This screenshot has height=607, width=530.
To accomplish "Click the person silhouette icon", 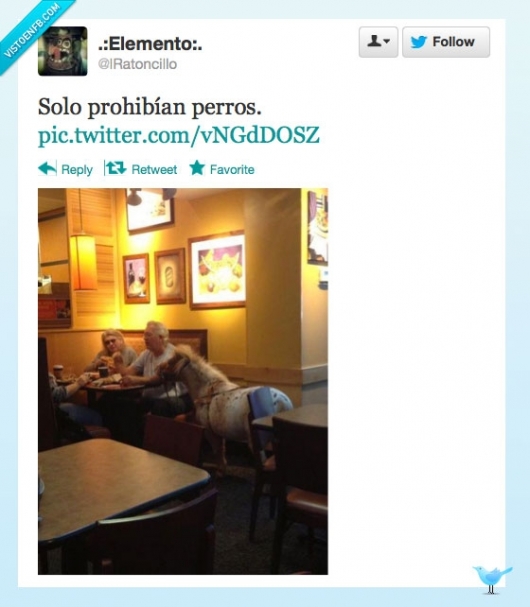I will click(374, 41).
